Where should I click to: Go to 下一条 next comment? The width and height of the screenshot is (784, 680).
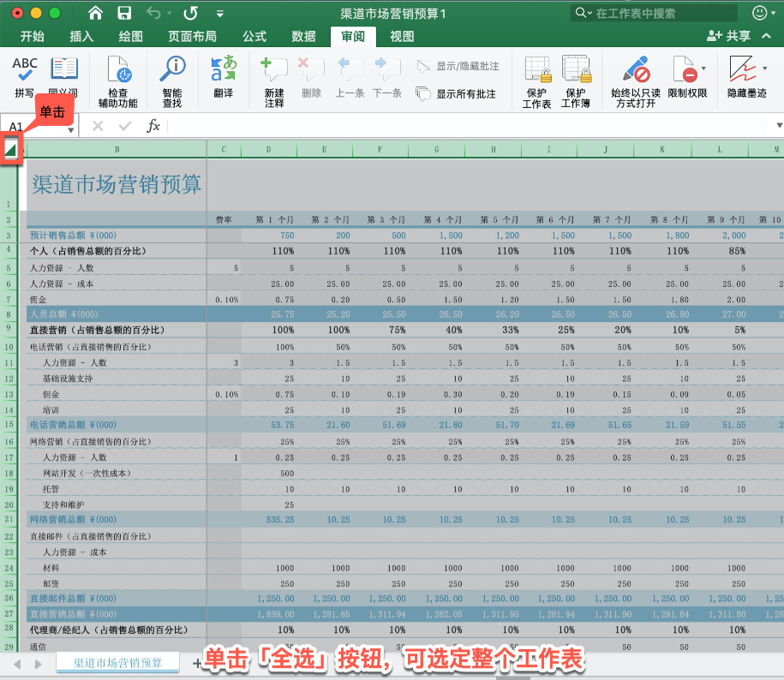point(387,77)
